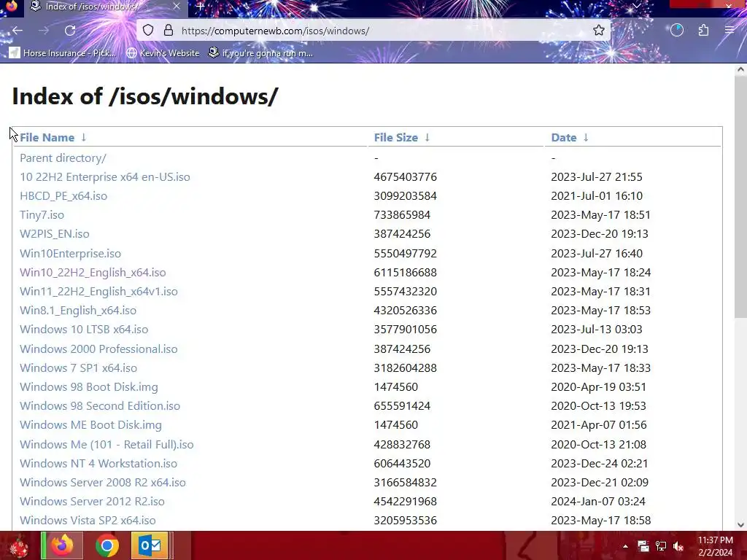The height and width of the screenshot is (560, 747).
Task: Open Outlook from the taskbar
Action: (x=150, y=545)
